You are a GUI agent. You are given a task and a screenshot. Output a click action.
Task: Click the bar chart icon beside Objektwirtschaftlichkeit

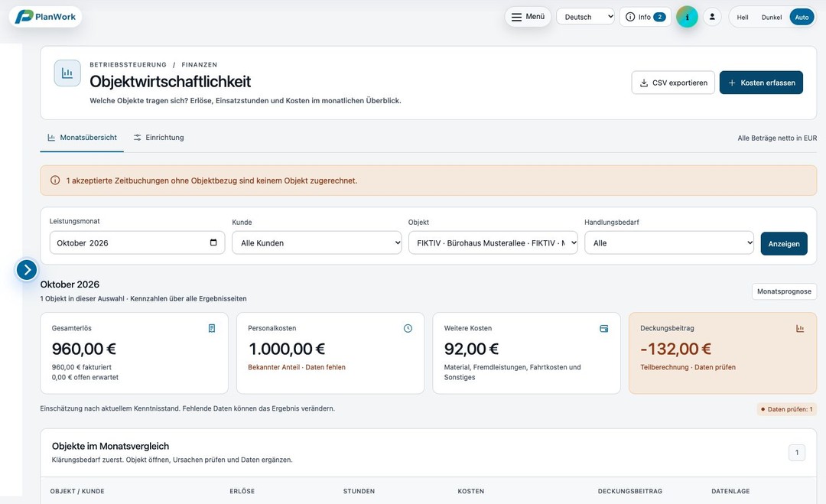(67, 73)
